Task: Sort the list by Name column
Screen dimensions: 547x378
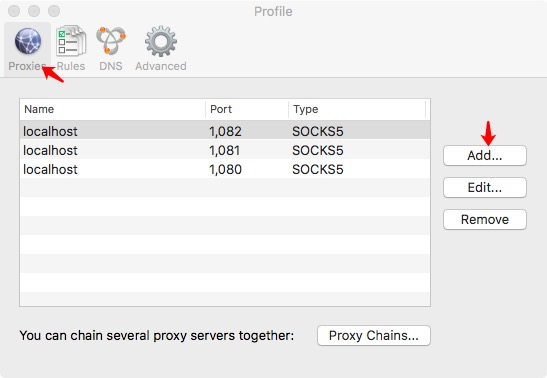Action: (x=113, y=109)
